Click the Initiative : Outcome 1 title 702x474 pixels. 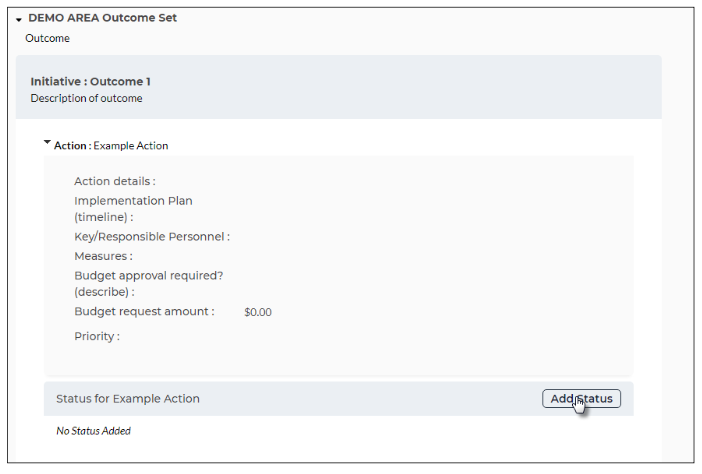(x=90, y=81)
